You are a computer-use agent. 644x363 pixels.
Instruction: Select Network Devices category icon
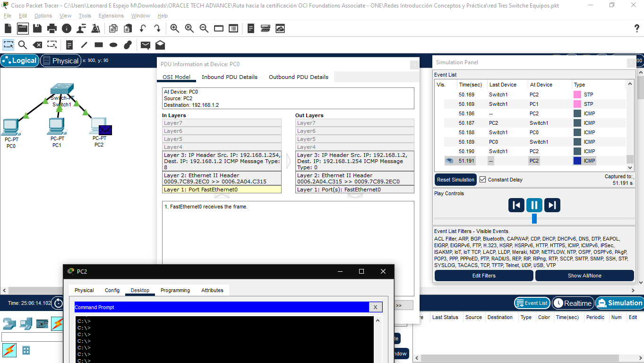(x=9, y=324)
